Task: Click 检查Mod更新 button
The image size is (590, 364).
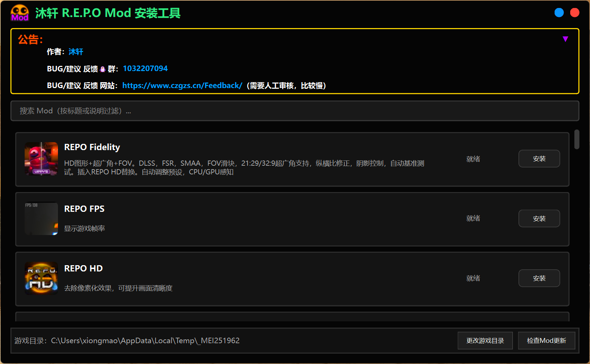Action: 546,340
